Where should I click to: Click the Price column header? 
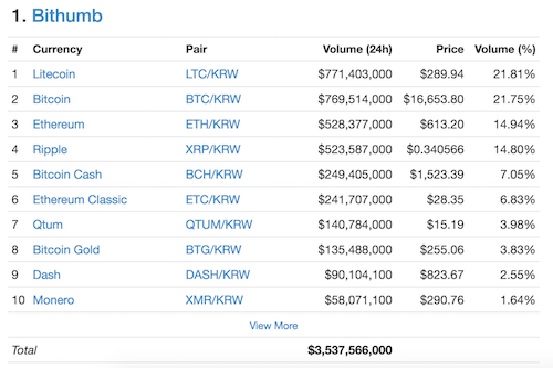tap(450, 49)
